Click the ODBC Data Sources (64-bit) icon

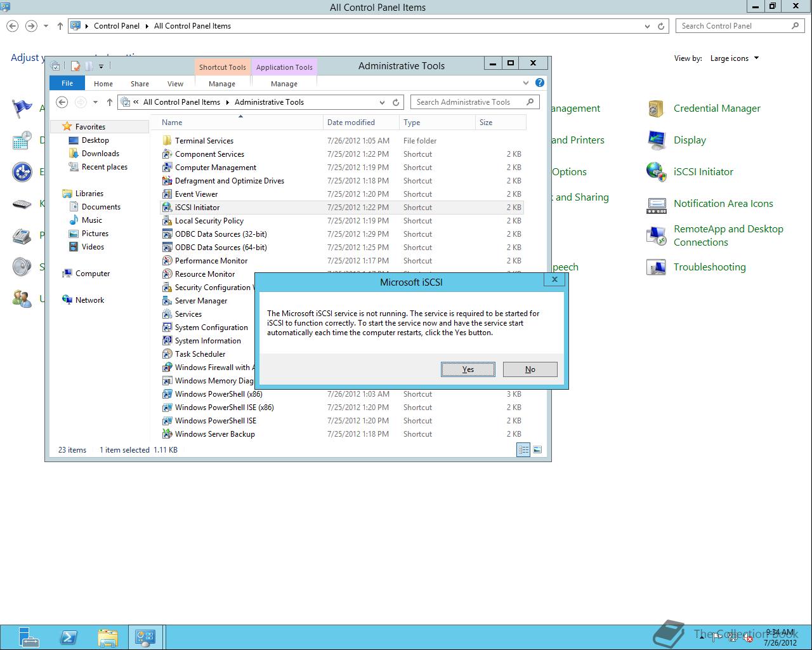[167, 248]
